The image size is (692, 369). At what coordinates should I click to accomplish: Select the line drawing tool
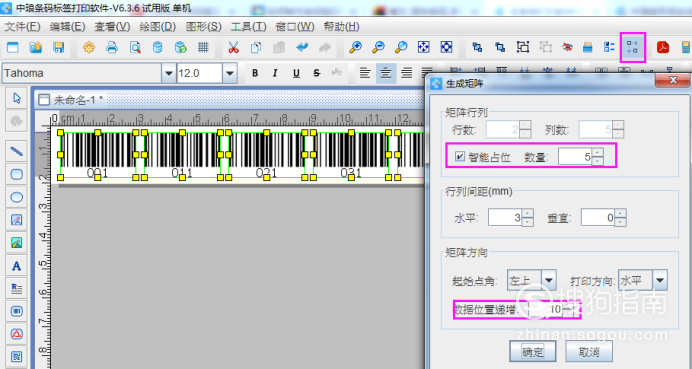point(16,151)
